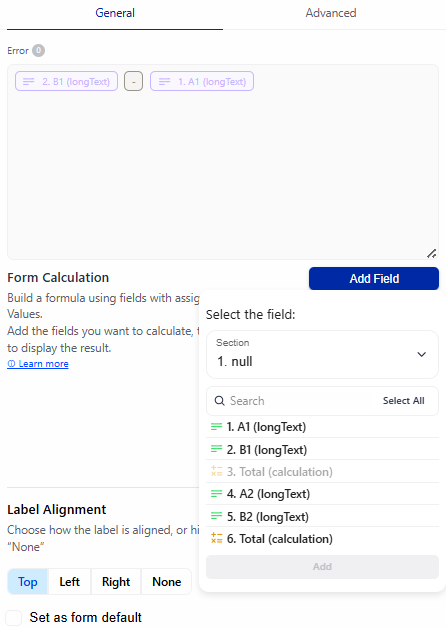Viewport: 446px width, 627px height.
Task: Click the calculation icon beside 6. Total
Action: [x=216, y=538]
